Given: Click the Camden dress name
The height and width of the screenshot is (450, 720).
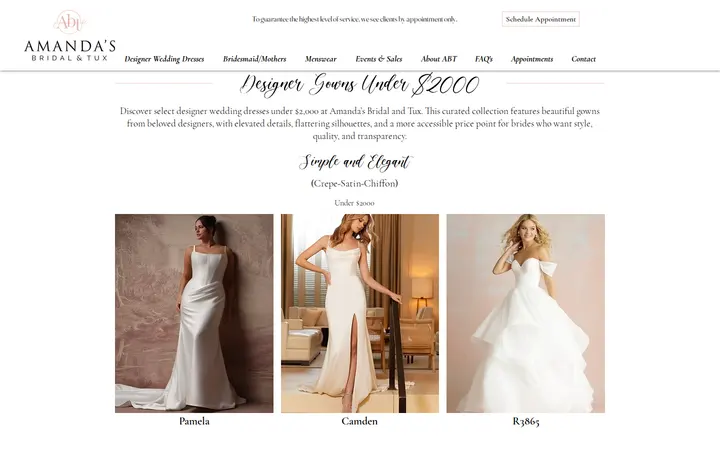Looking at the screenshot, I should point(360,421).
